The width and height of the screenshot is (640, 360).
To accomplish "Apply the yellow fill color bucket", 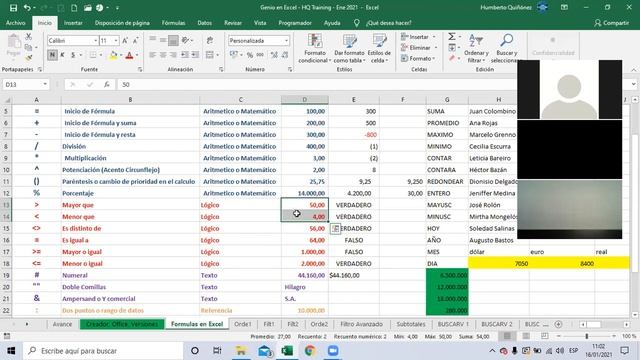I will pyautogui.click(x=113, y=55).
